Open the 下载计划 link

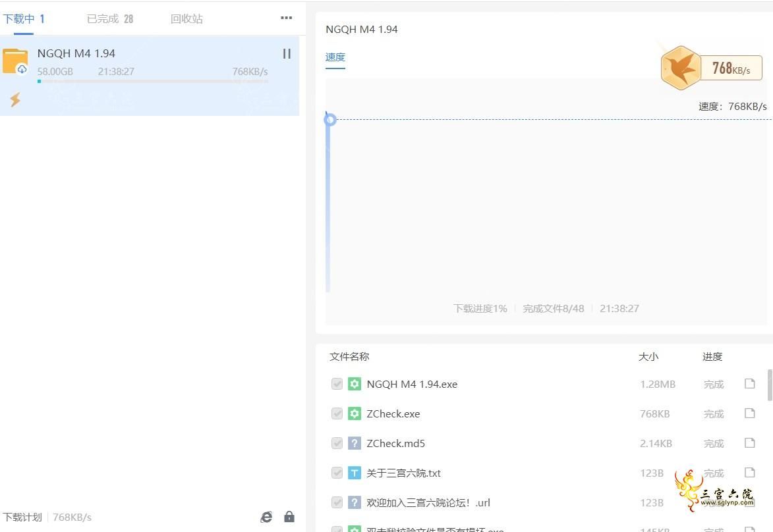(x=22, y=518)
